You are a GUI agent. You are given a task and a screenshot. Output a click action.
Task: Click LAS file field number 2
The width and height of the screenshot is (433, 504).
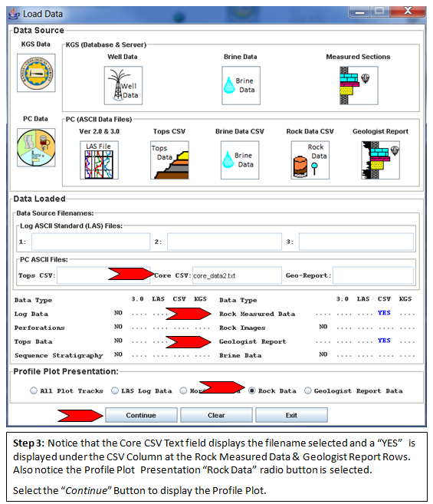pyautogui.click(x=225, y=242)
